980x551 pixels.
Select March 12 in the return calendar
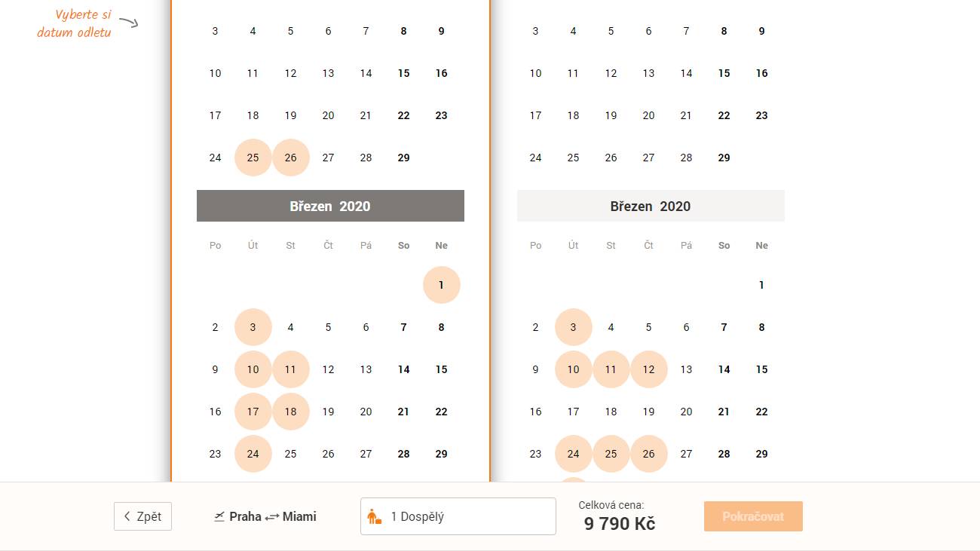click(x=648, y=369)
